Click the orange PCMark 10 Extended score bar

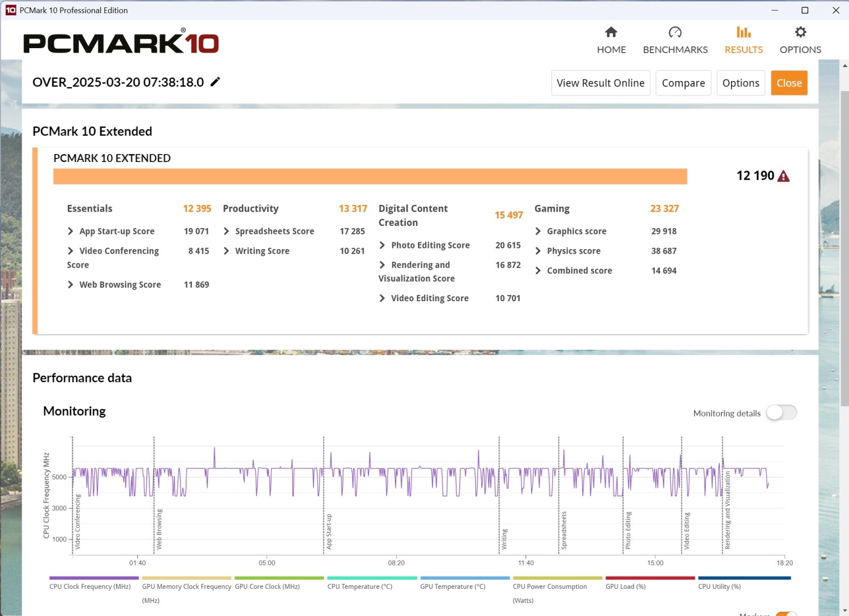click(x=370, y=176)
